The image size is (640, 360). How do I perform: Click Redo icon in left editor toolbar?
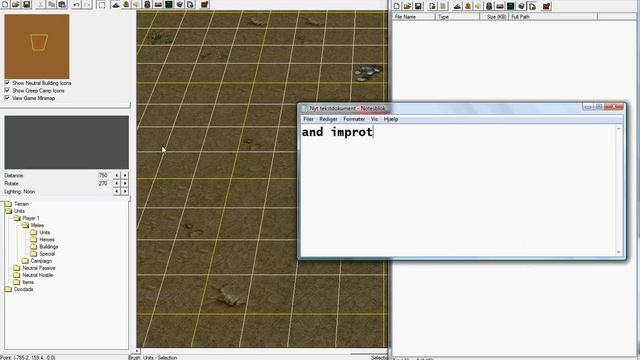pyautogui.click(x=87, y=4)
